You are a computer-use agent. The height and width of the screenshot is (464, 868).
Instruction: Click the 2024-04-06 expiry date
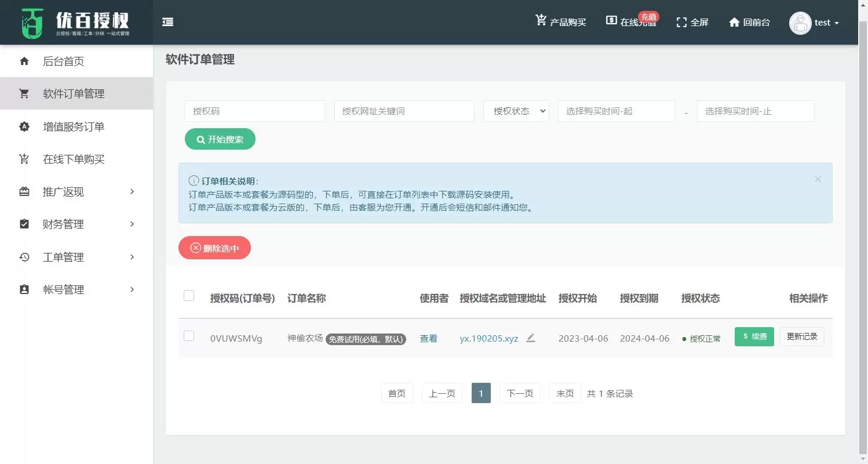coord(644,338)
